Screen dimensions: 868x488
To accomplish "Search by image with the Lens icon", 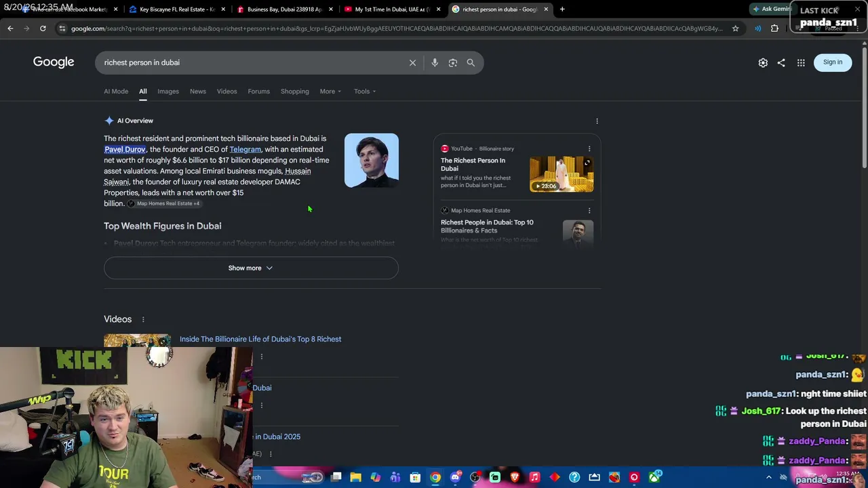I will point(452,62).
